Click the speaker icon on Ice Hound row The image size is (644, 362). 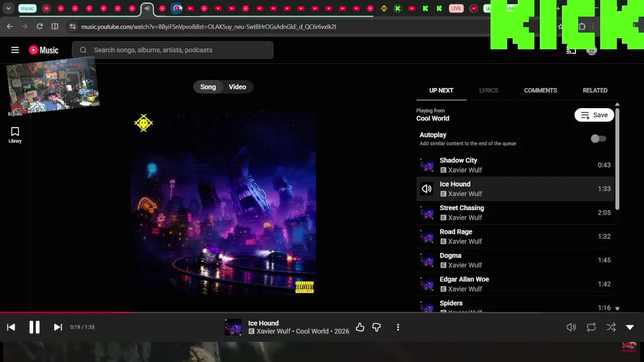(427, 189)
